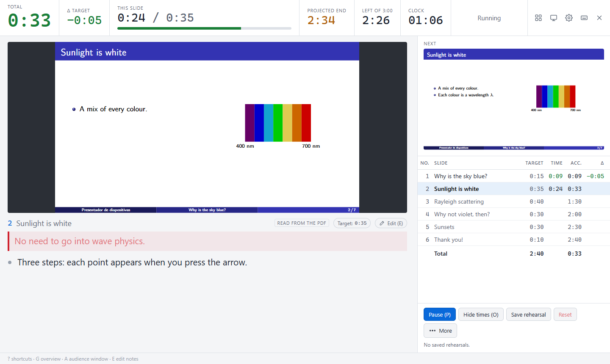
Task: Click the TOTAL elapsed time 0:33 readout
Action: click(29, 20)
